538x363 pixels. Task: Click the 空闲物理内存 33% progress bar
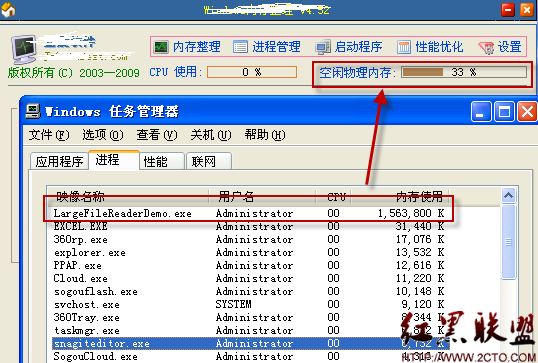(x=464, y=72)
